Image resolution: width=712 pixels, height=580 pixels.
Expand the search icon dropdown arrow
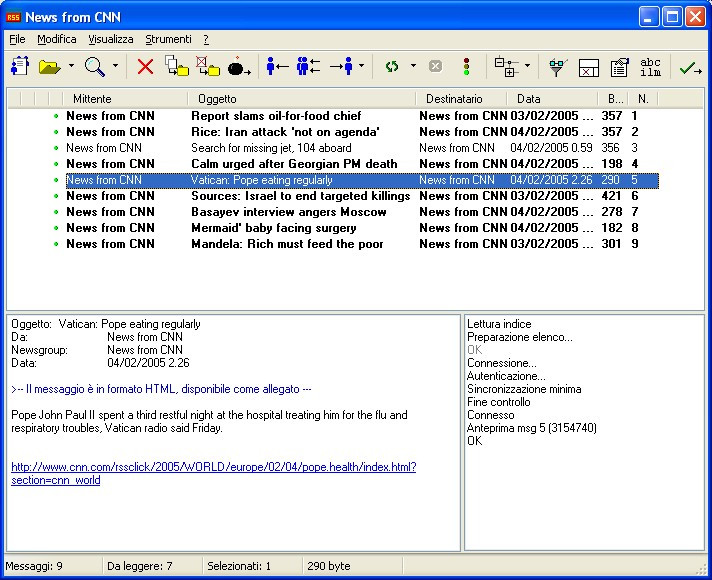[x=115, y=66]
